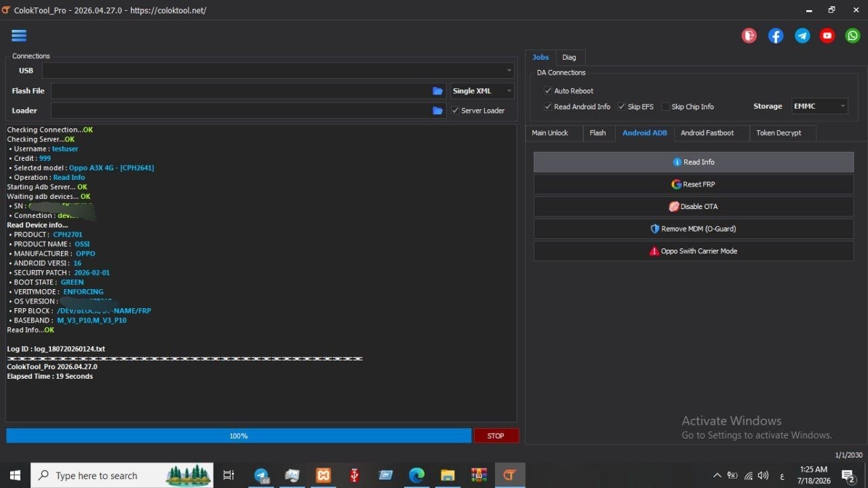The image size is (868, 488).
Task: Click the 1/1/2030 date label
Action: (848, 455)
